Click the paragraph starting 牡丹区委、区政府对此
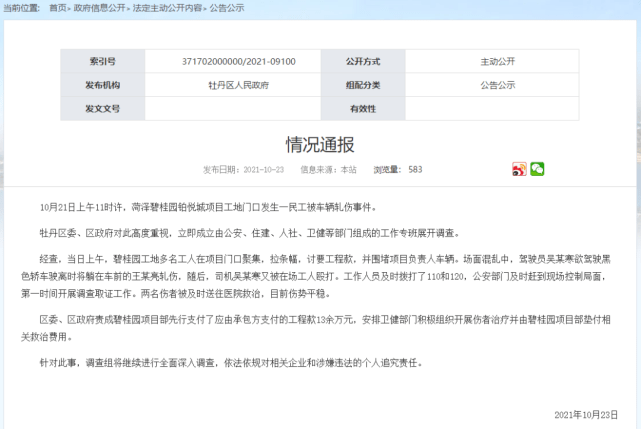The height and width of the screenshot is (429, 641). coord(250,233)
